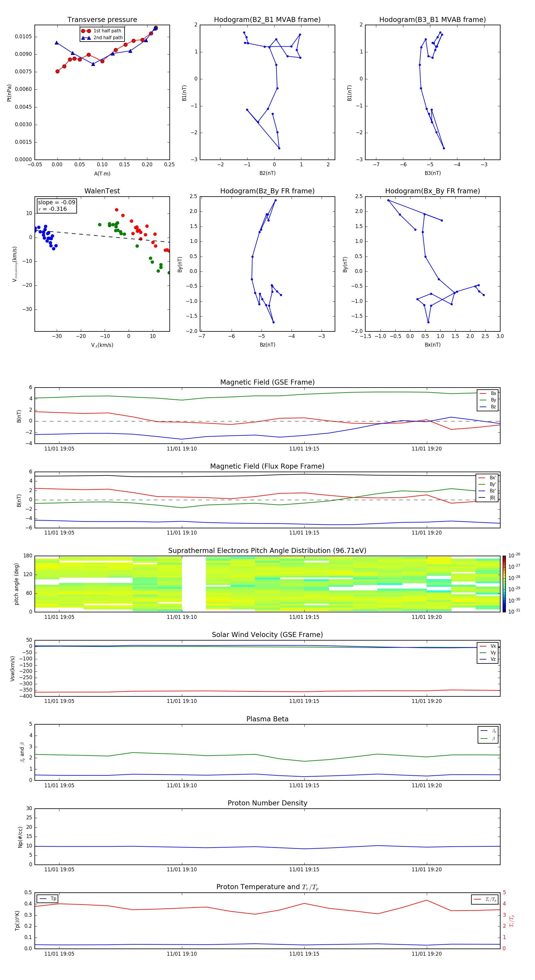Click the 'VA(km/s)' x-axis label
Screen dimensions: 535x980
coord(102,345)
